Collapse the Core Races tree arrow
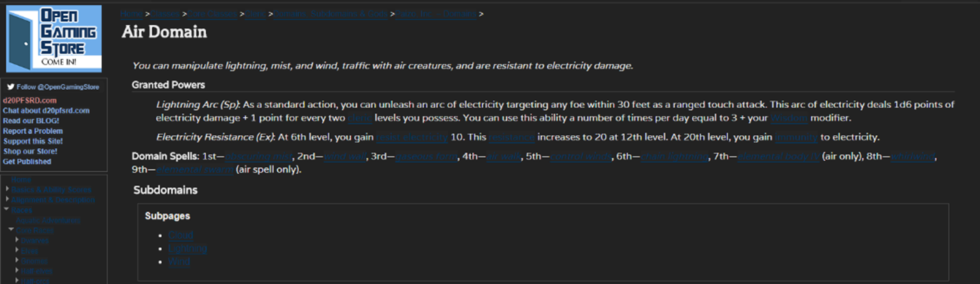The width and height of the screenshot is (980, 284). pos(12,230)
